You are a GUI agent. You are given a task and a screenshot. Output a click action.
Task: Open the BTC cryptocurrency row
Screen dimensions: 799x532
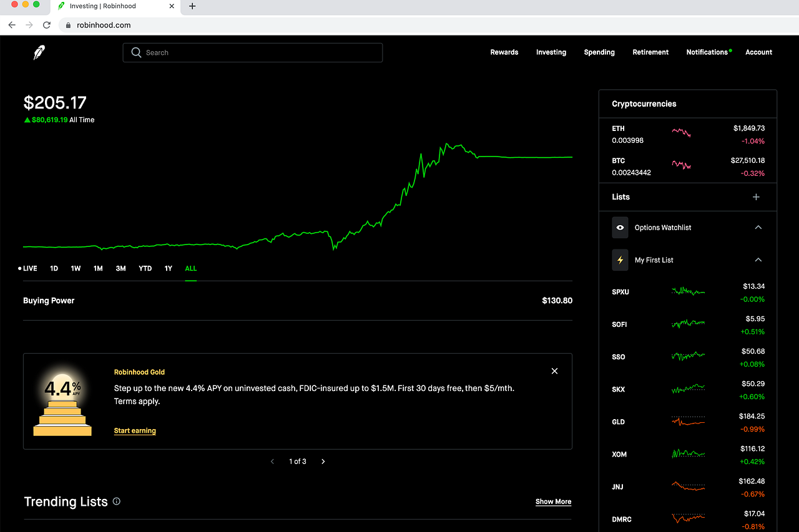(x=688, y=167)
